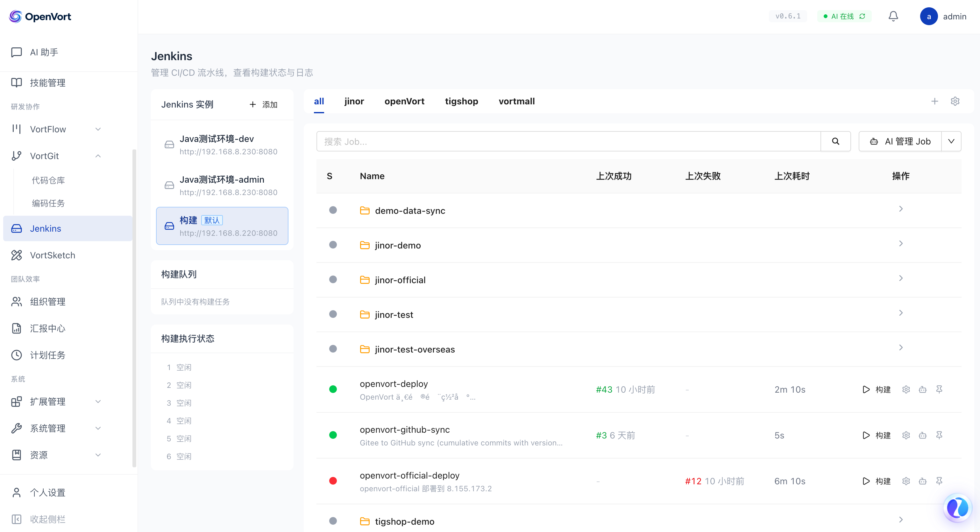The image size is (980, 532).
Task: Click the 搜索 Job search field
Action: pyautogui.click(x=568, y=142)
